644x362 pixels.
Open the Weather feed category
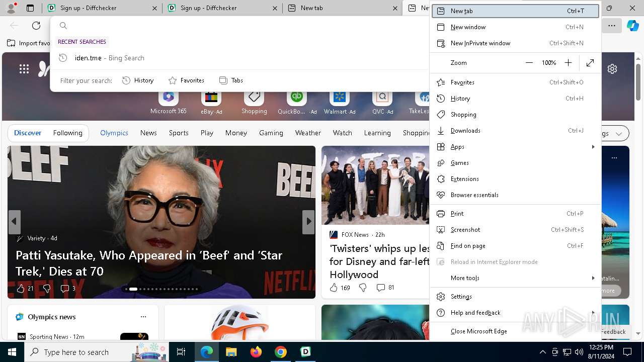tap(308, 133)
